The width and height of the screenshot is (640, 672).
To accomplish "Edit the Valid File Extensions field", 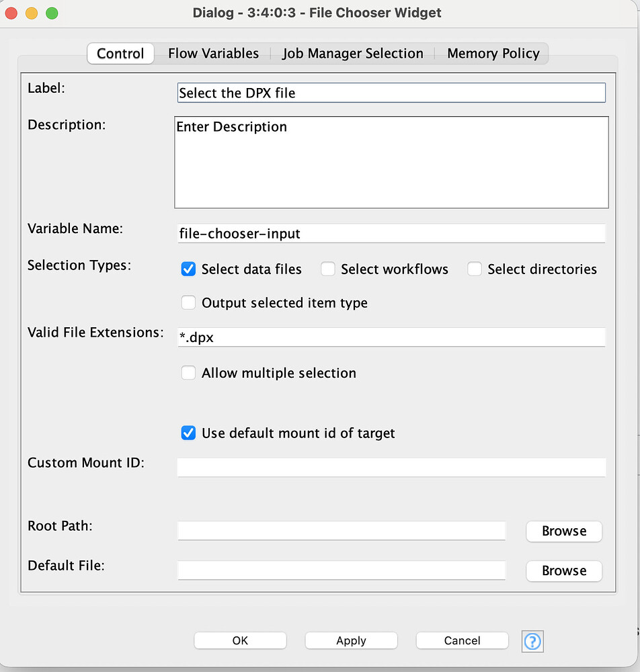I will coord(391,337).
